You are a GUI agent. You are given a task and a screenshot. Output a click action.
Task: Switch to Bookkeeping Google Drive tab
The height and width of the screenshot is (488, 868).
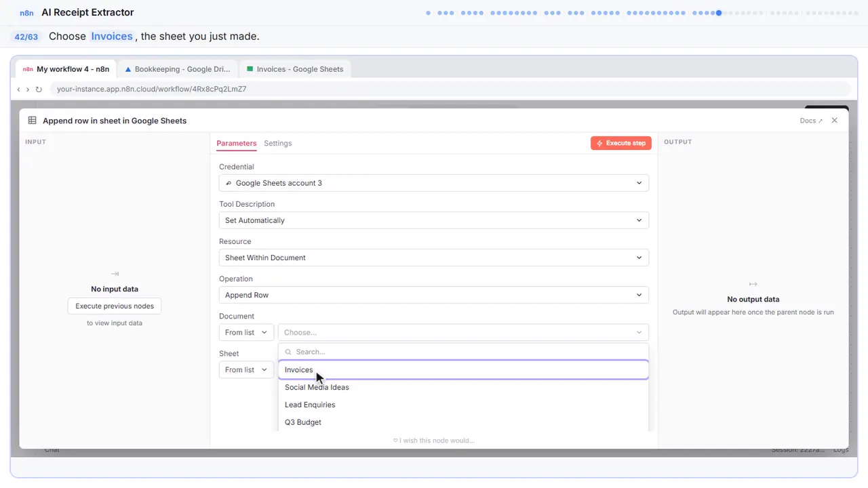click(x=178, y=69)
